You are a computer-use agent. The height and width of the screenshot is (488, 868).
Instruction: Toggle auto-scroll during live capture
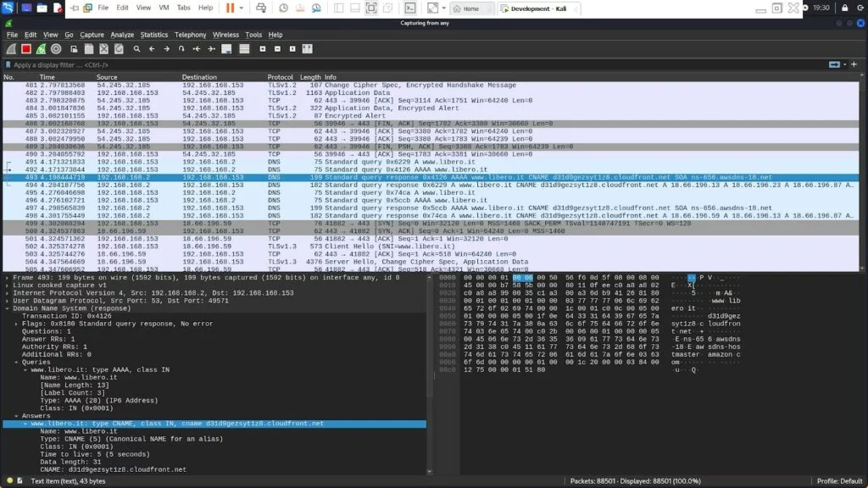[x=226, y=49]
